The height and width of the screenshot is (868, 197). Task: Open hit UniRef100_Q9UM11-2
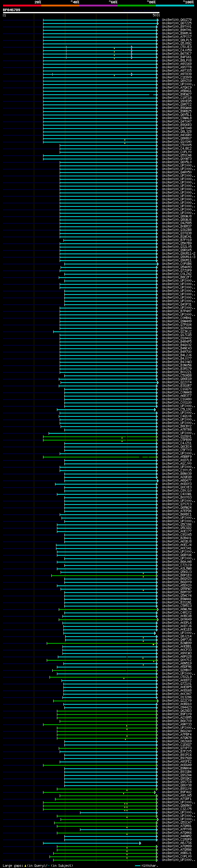(x=179, y=253)
